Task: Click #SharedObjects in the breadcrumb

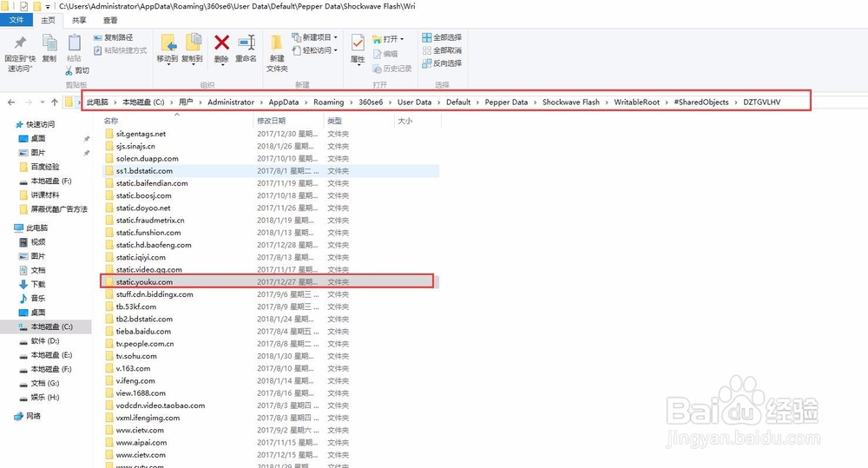Action: [700, 102]
